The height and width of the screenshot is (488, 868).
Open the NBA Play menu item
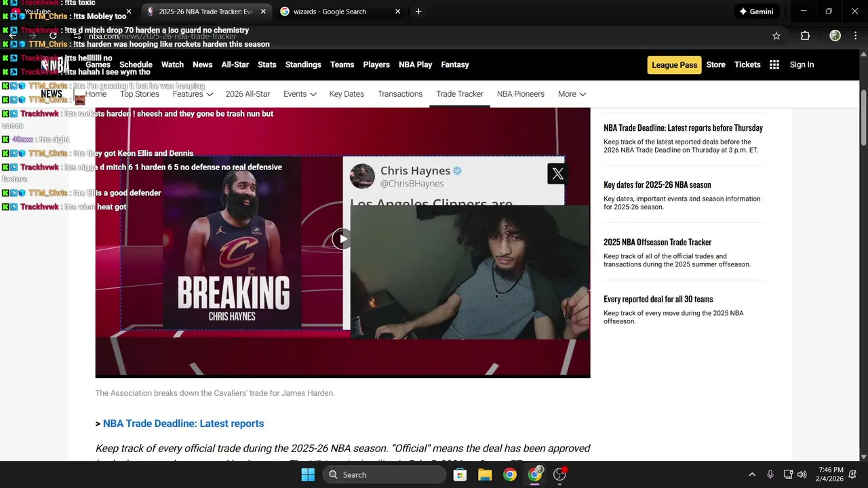[x=415, y=64]
